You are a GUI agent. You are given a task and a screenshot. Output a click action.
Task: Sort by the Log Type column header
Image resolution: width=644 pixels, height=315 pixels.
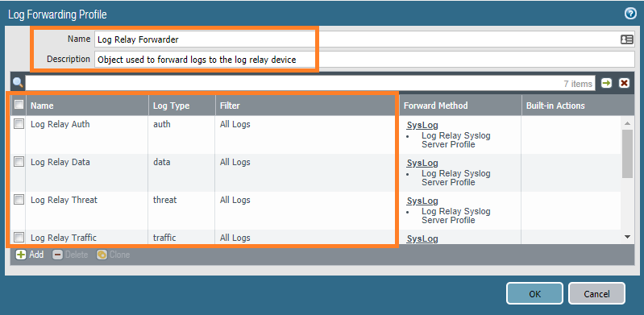[181, 106]
